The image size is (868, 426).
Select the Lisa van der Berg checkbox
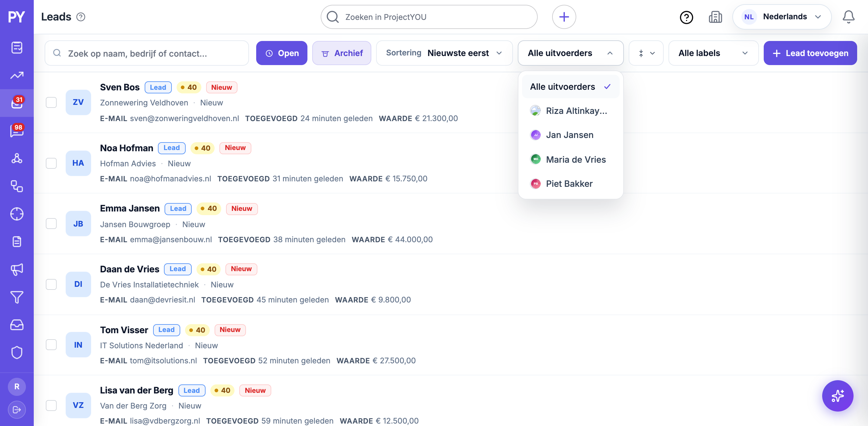coord(51,406)
